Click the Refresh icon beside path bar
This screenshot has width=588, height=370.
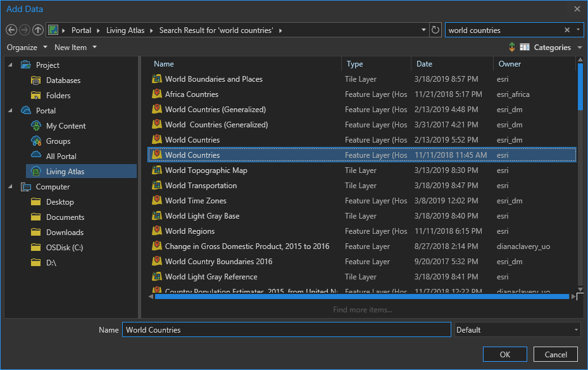point(435,30)
